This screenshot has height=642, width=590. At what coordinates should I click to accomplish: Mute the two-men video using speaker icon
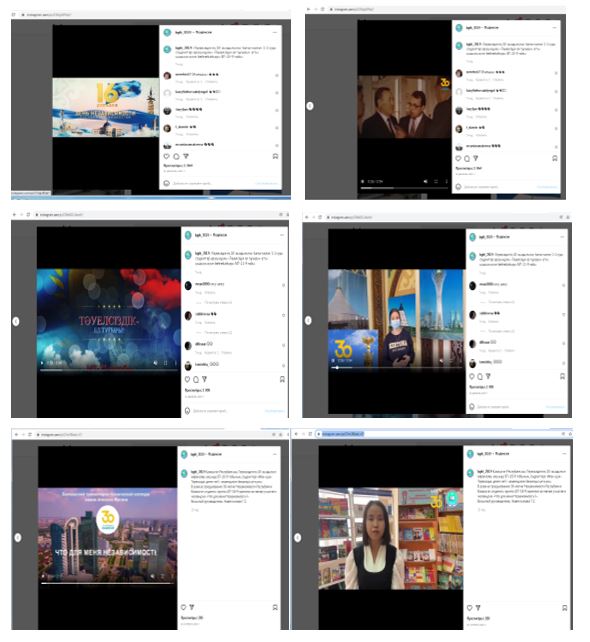coord(425,181)
